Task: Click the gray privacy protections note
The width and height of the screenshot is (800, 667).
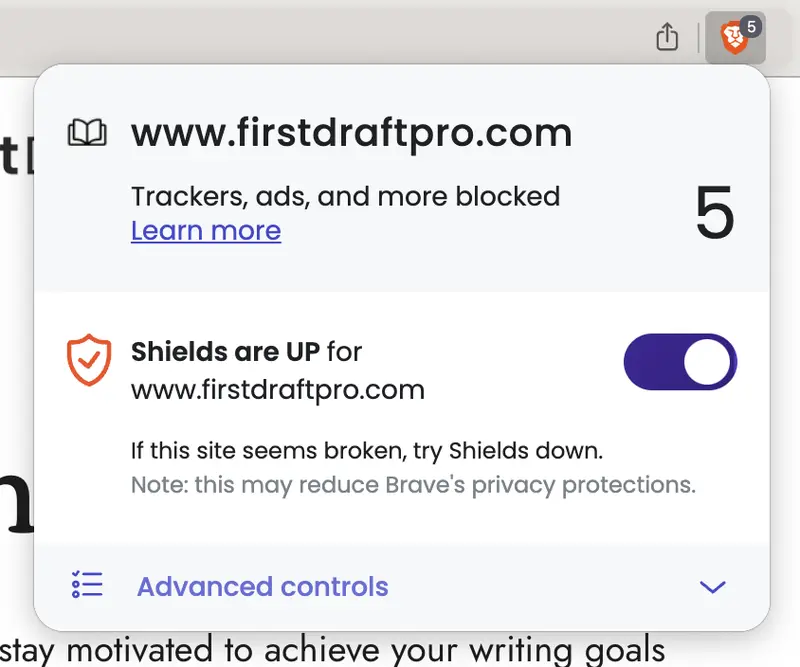Action: point(413,486)
